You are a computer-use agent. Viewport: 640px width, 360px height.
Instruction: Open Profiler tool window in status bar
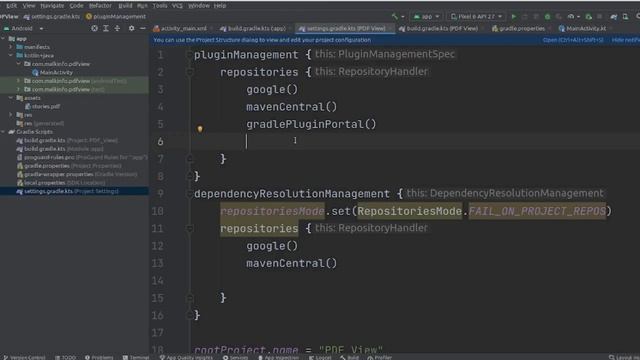click(x=380, y=357)
